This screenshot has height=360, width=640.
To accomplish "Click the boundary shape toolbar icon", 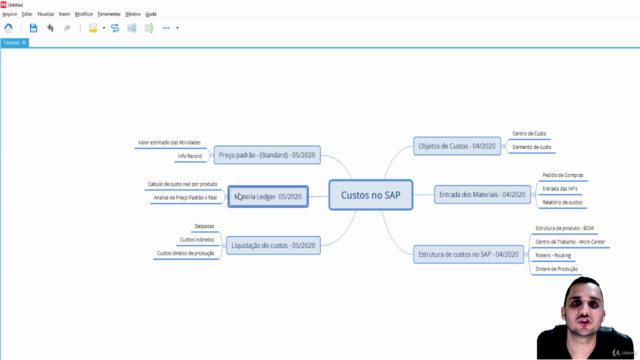I will pyautogui.click(x=132, y=28).
